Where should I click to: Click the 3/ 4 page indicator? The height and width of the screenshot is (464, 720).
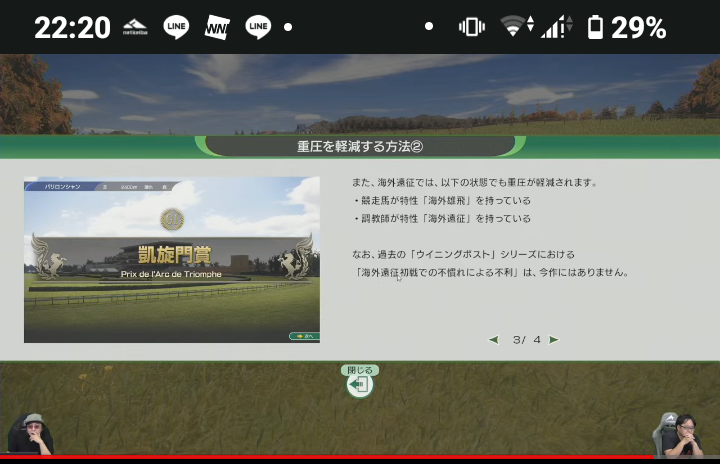pyautogui.click(x=527, y=340)
